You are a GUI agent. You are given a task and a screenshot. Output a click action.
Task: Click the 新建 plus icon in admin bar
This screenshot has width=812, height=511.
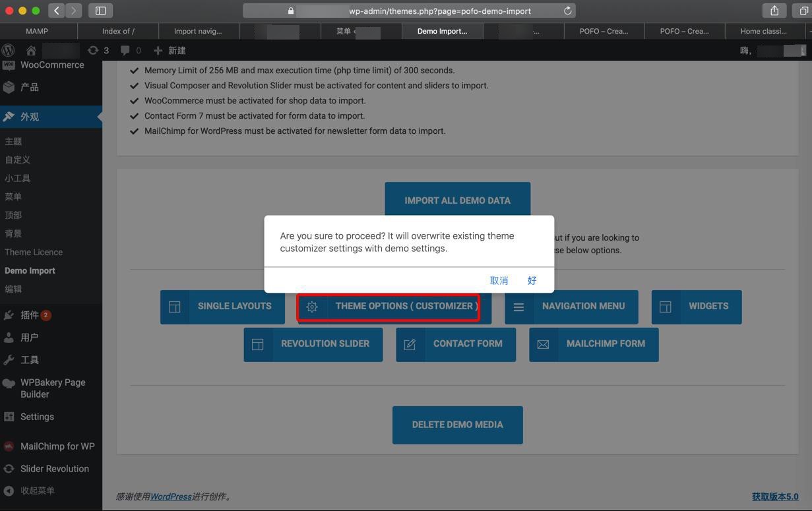158,50
